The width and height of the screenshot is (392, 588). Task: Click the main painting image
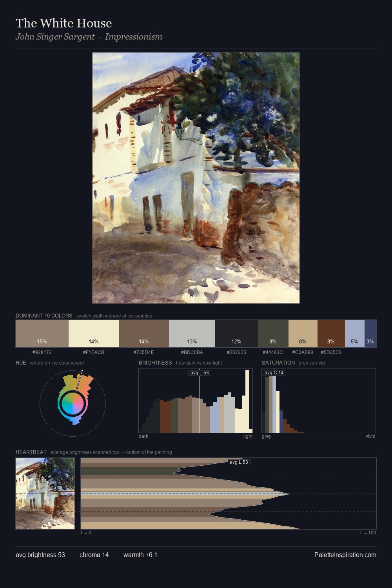[x=196, y=178]
